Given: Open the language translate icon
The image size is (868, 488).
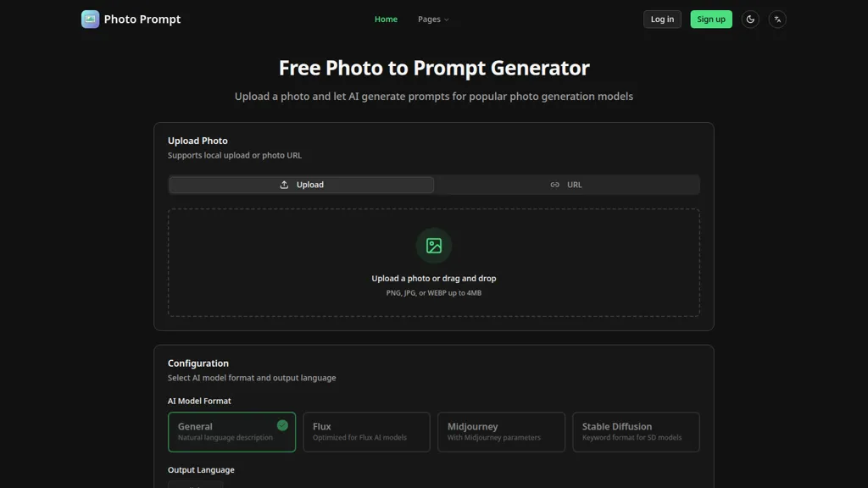Looking at the screenshot, I should (x=777, y=19).
